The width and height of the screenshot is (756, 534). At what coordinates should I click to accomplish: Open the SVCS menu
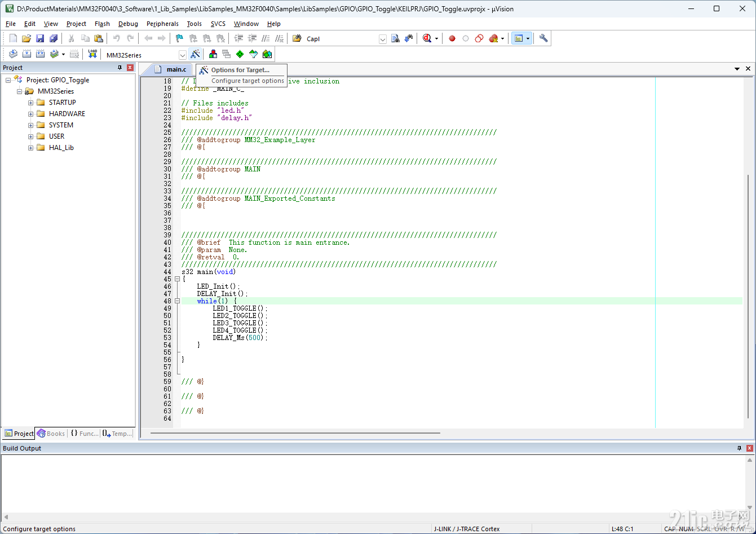click(x=218, y=24)
